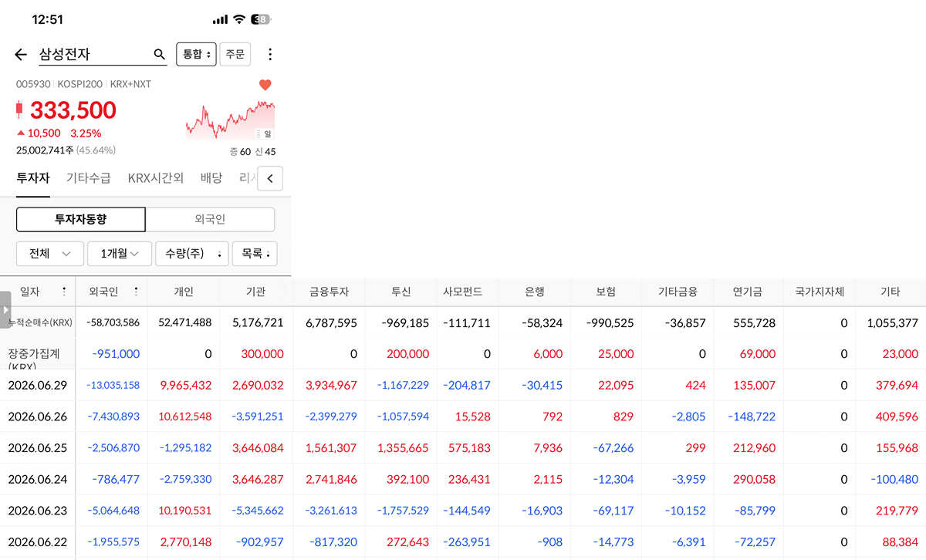The height and width of the screenshot is (560, 926).
Task: Open the 전체 filter dropdown
Action: point(50,253)
